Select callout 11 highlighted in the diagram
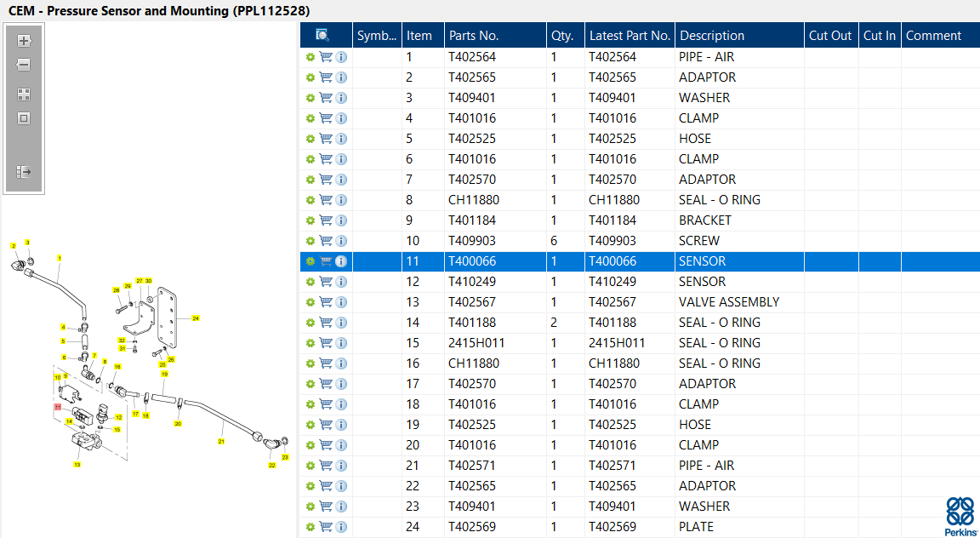The height and width of the screenshot is (538, 980). click(58, 407)
